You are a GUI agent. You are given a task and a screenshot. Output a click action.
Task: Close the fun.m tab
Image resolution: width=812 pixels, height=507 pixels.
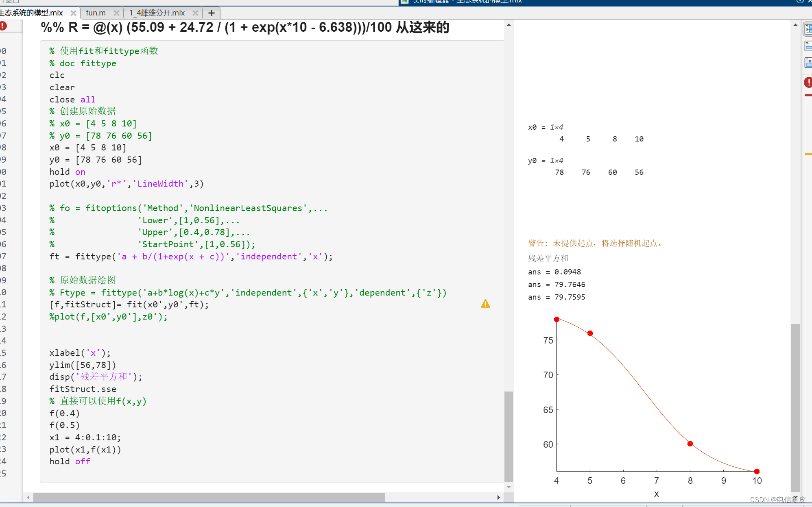116,13
